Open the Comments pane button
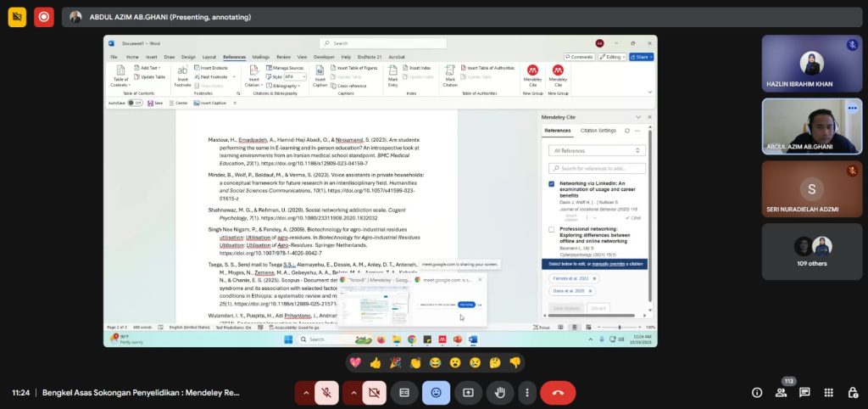868x409 pixels. pos(579,57)
